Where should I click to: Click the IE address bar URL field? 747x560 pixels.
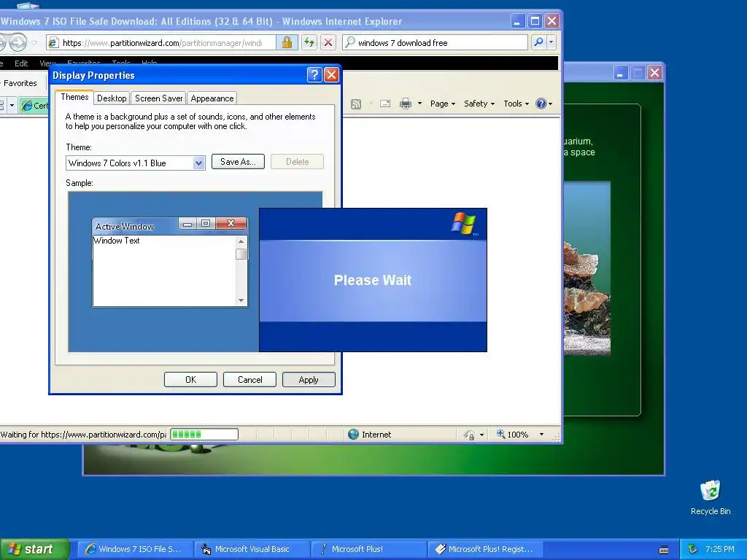coord(162,43)
